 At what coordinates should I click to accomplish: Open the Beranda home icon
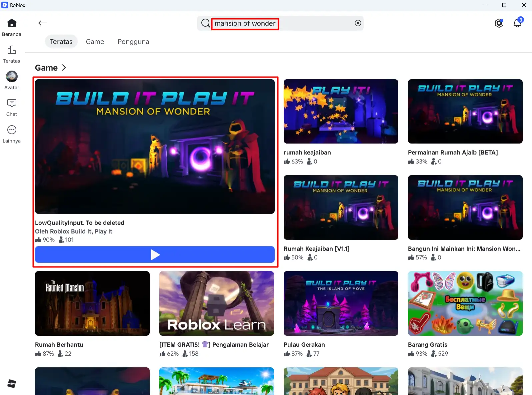[x=12, y=23]
